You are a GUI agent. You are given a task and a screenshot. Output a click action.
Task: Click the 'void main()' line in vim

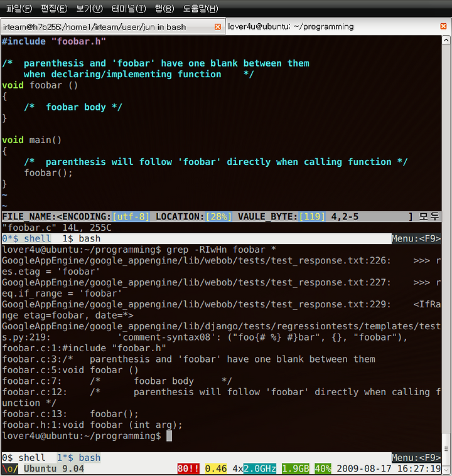[32, 140]
